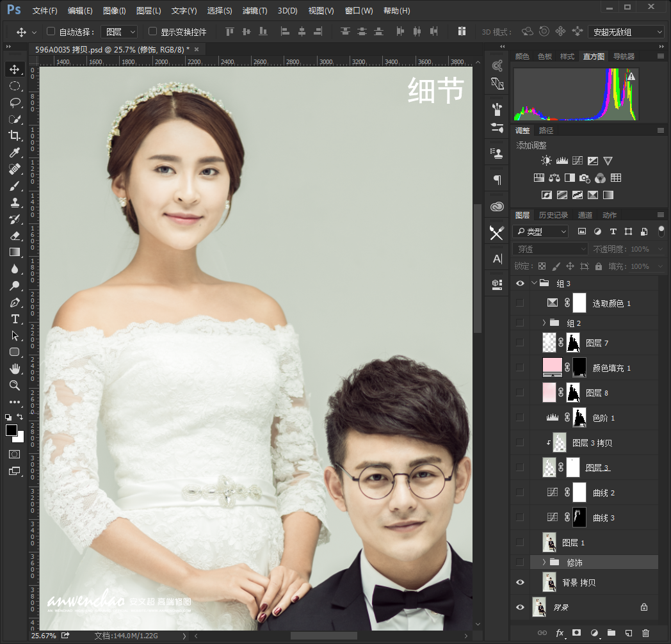Create a new group folder
The image size is (671, 644).
611,633
